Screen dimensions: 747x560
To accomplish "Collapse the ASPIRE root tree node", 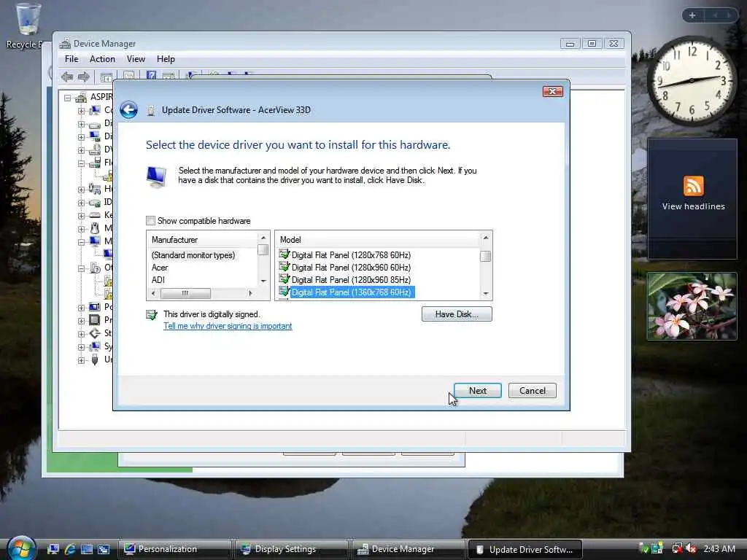I will [x=68, y=98].
